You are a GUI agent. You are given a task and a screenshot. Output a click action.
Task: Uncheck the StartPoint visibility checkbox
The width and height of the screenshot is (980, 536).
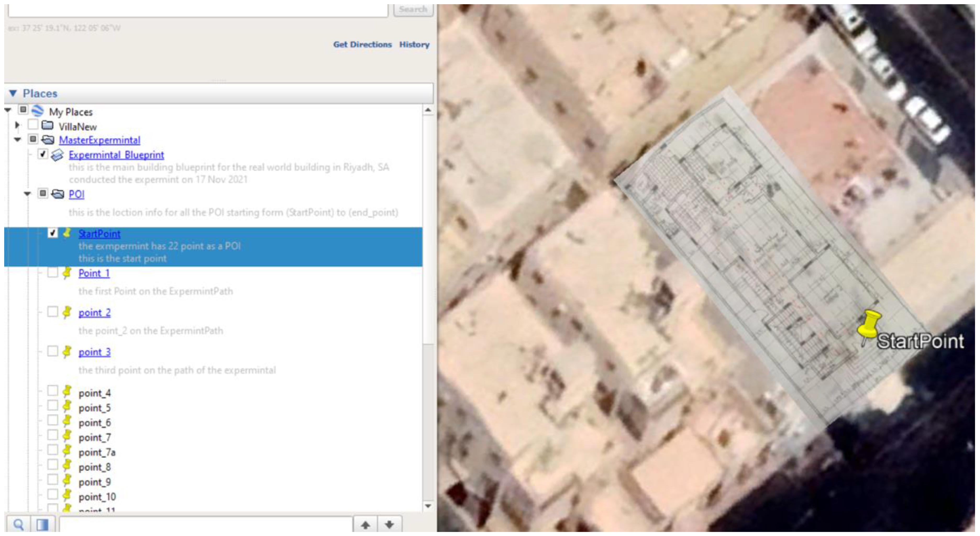[x=53, y=233]
